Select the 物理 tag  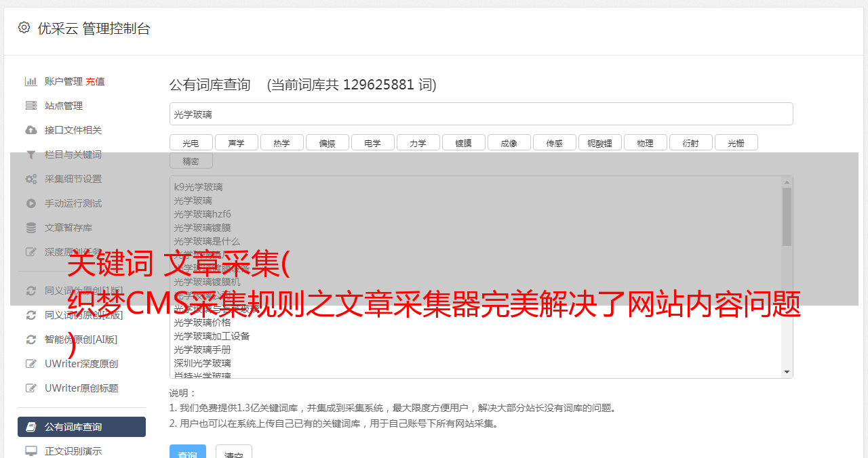[x=645, y=142]
